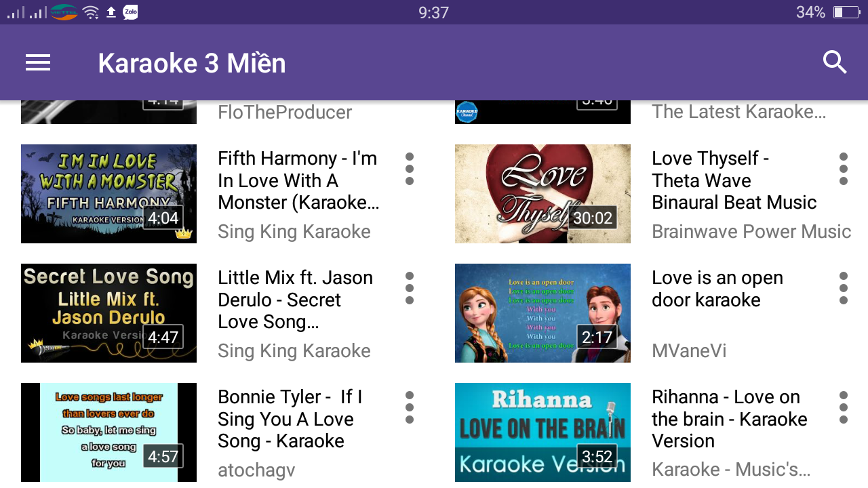Image resolution: width=868 pixels, height=488 pixels.
Task: Tap the 4:04 duration badge
Action: pyautogui.click(x=163, y=218)
